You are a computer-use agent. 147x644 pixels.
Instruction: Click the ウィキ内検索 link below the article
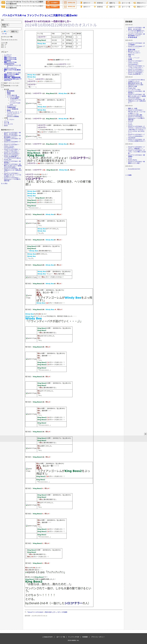[47, 612]
